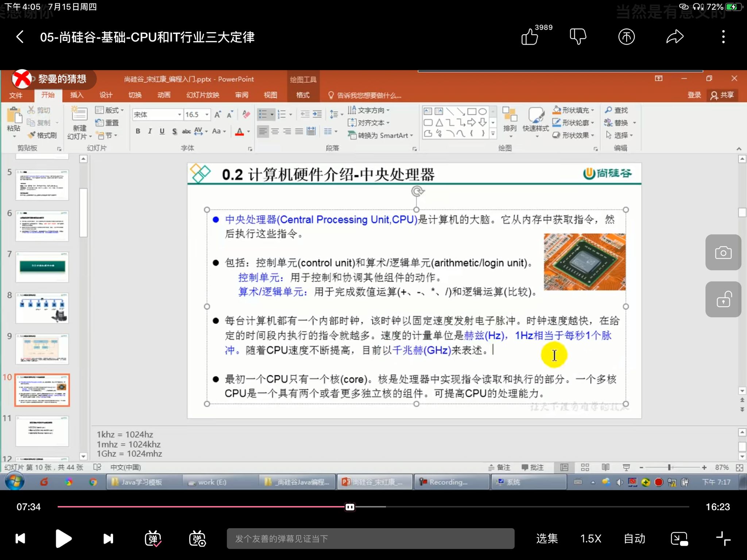747x560 pixels.
Task: Open the 视图 ribbon tab
Action: pyautogui.click(x=270, y=95)
